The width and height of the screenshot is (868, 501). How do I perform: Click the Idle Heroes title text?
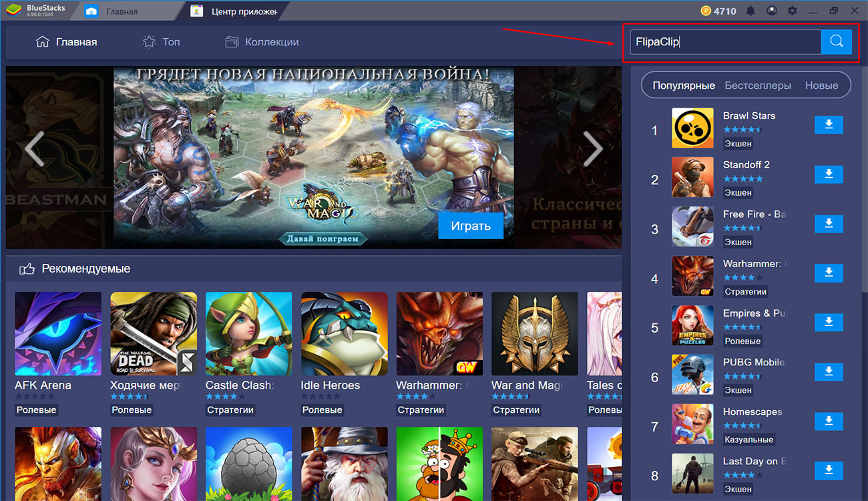point(331,385)
